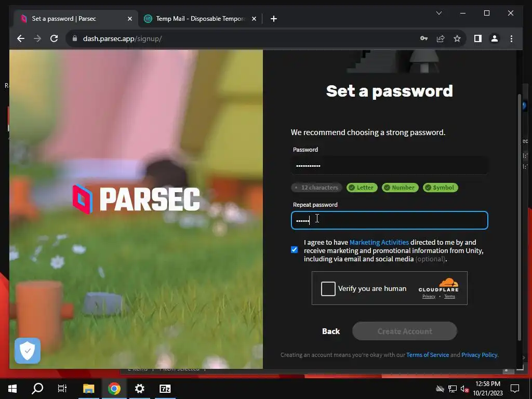Open 7-Zip from the taskbar

click(x=165, y=389)
